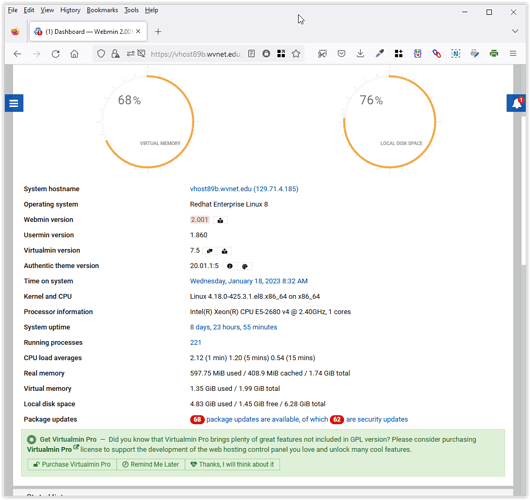Reload the current page
Viewport: 530px width, 500px height.
coord(56,54)
